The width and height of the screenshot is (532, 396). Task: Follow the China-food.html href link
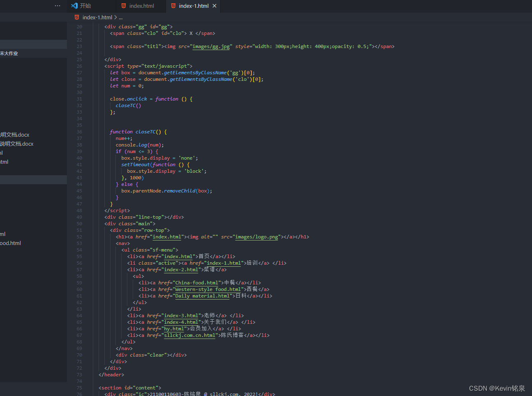(197, 283)
